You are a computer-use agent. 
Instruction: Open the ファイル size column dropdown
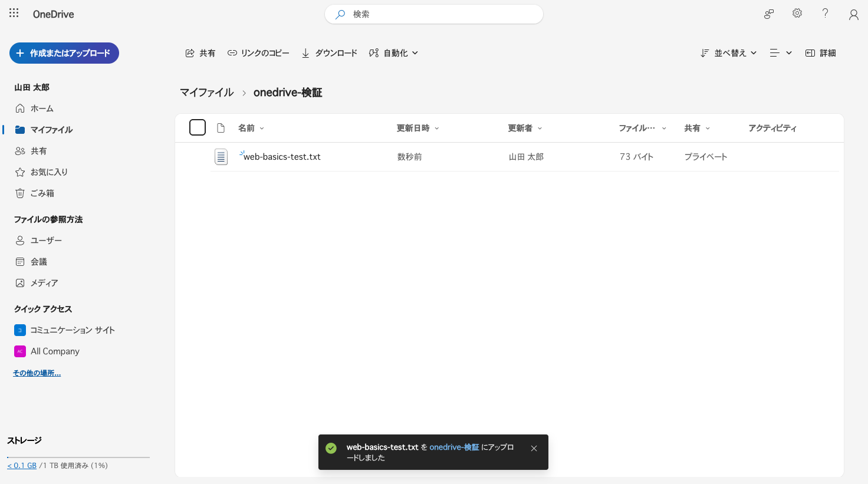coord(642,128)
